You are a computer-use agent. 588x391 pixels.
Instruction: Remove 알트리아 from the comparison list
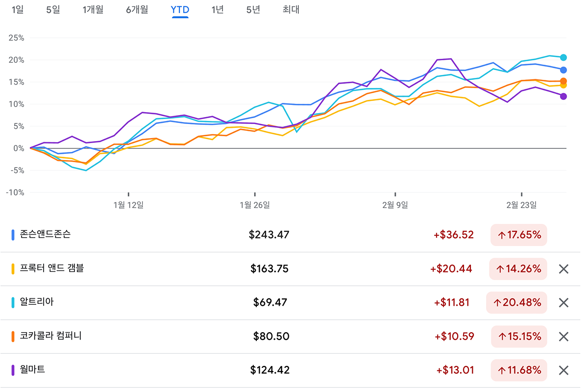[x=563, y=303]
